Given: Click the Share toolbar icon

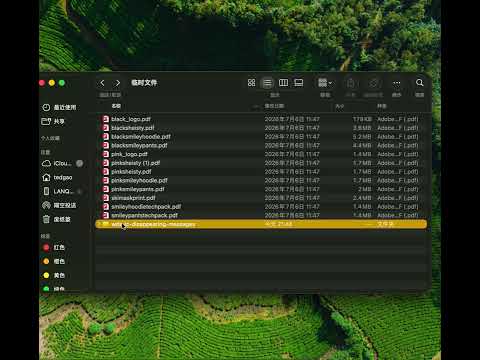Looking at the screenshot, I should coord(350,83).
